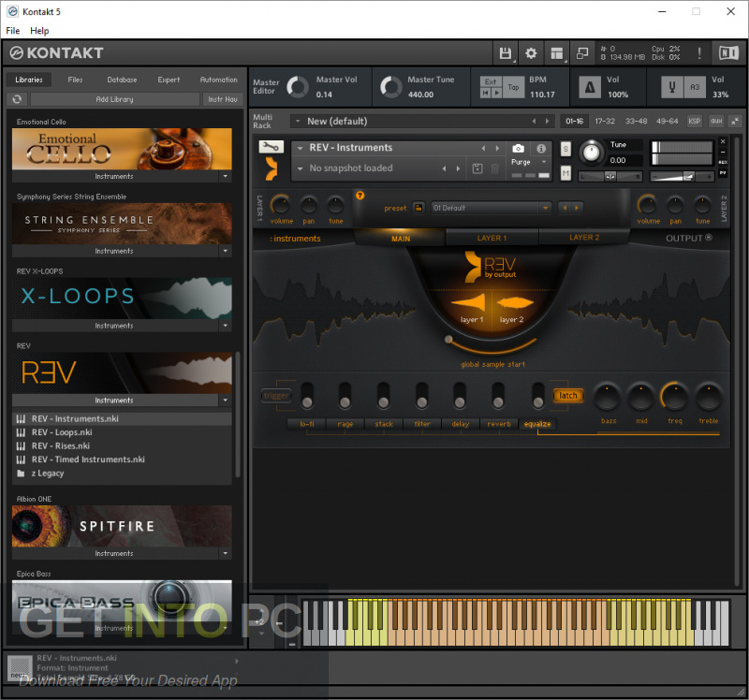Click the tuning fork icon
This screenshot has height=700, width=749.
pos(671,87)
